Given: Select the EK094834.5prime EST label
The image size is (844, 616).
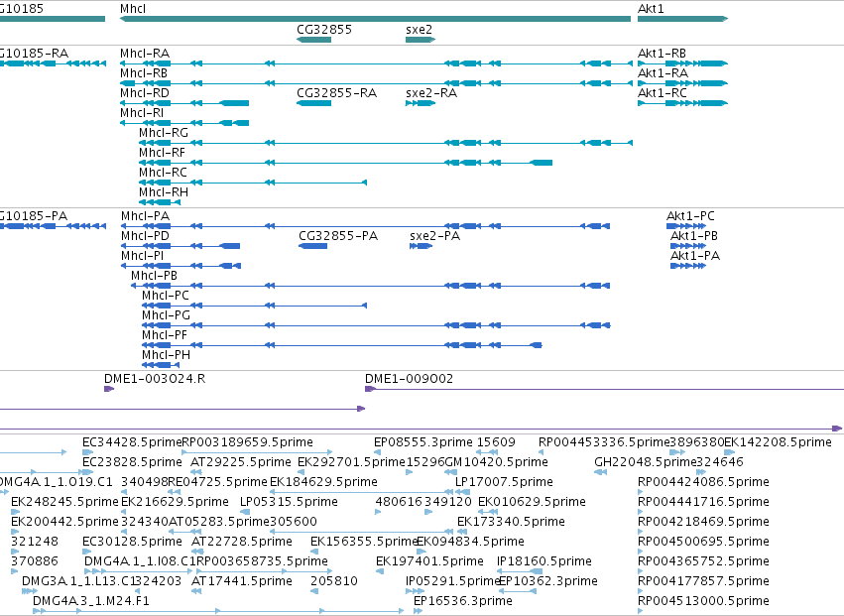Looking at the screenshot, I should (471, 543).
